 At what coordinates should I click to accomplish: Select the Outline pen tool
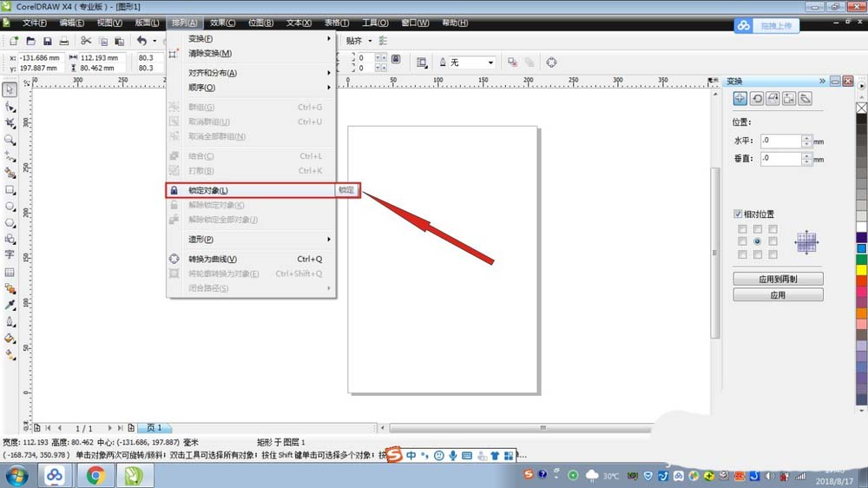pos(10,321)
